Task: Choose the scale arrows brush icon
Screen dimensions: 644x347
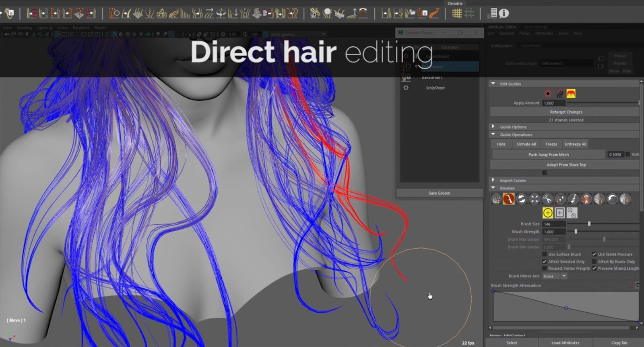Action: [534, 199]
